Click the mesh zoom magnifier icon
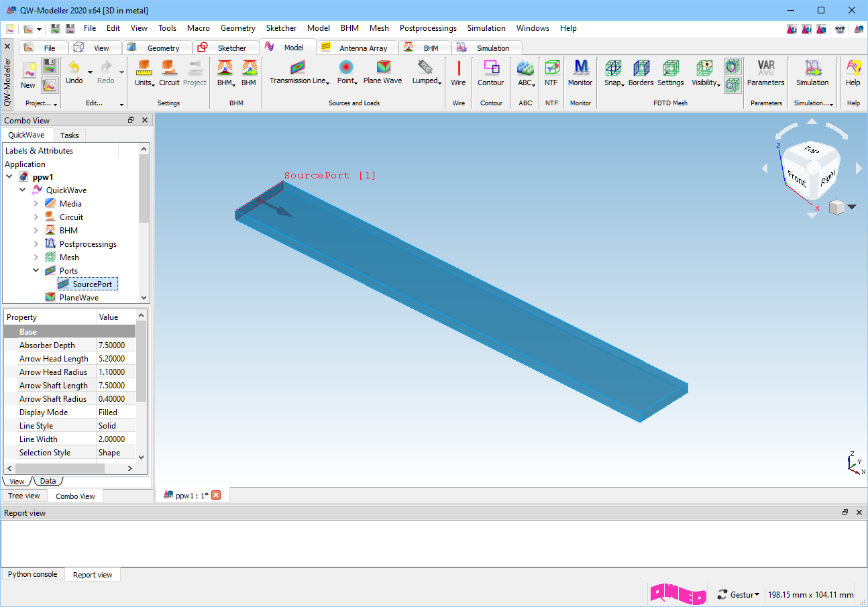Viewport: 868px width, 607px height. pyautogui.click(x=733, y=84)
